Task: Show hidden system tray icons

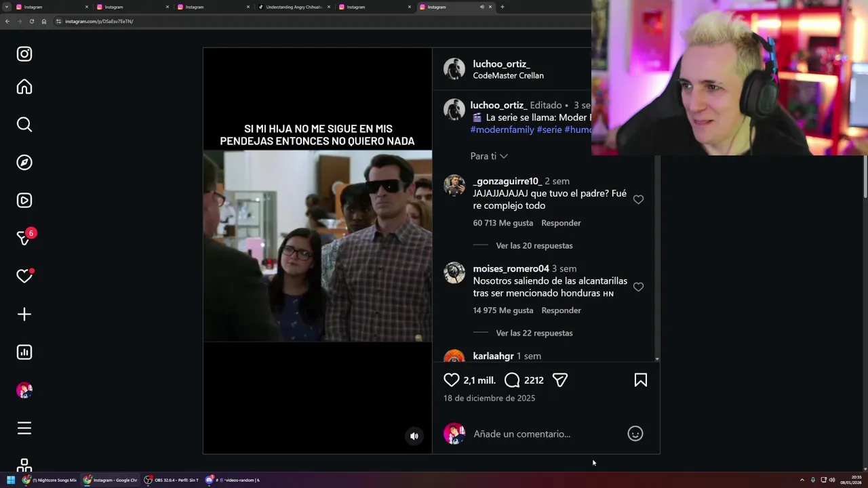Action: click(802, 480)
